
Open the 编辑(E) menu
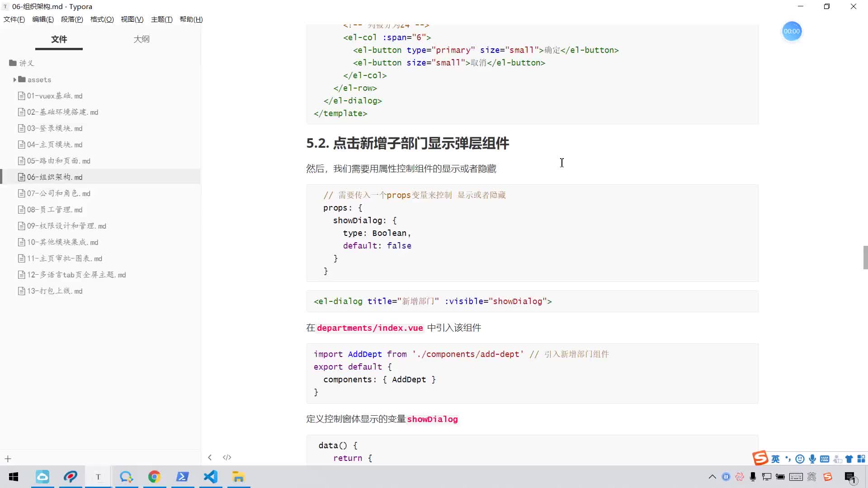(43, 19)
